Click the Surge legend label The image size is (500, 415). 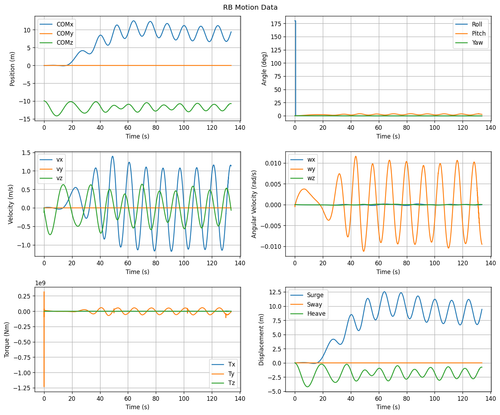(315, 295)
